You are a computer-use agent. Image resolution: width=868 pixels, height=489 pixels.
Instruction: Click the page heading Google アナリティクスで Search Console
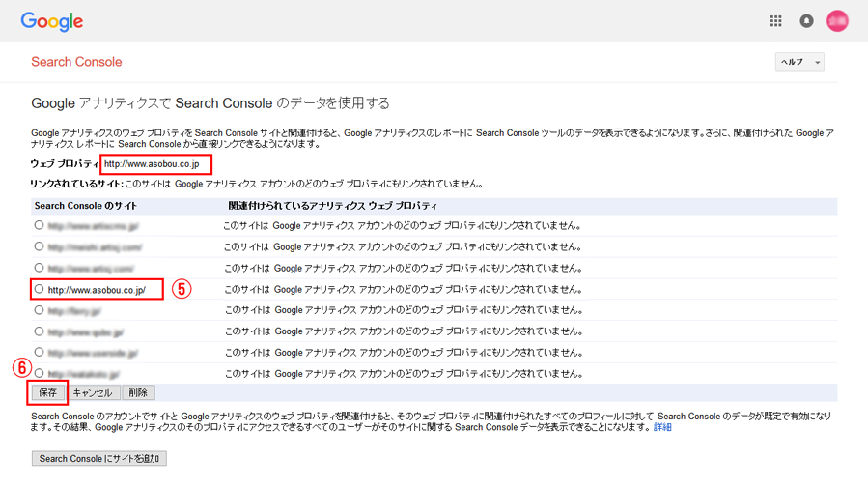pyautogui.click(x=210, y=103)
